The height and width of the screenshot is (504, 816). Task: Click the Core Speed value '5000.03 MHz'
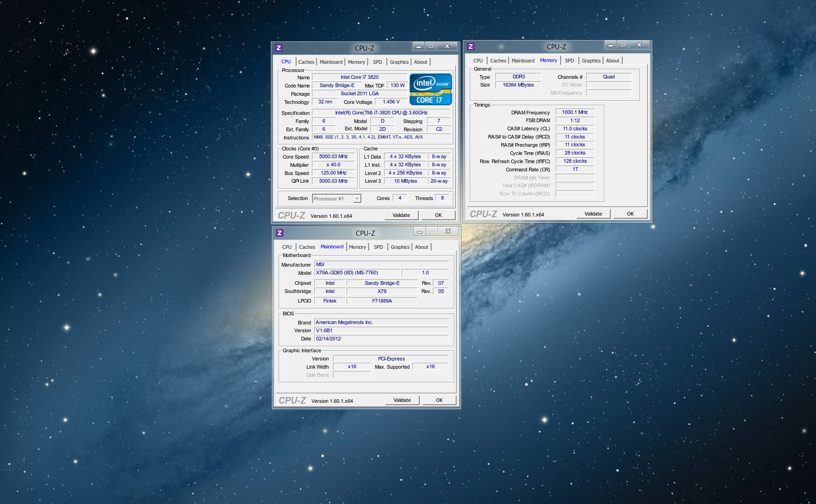[333, 156]
